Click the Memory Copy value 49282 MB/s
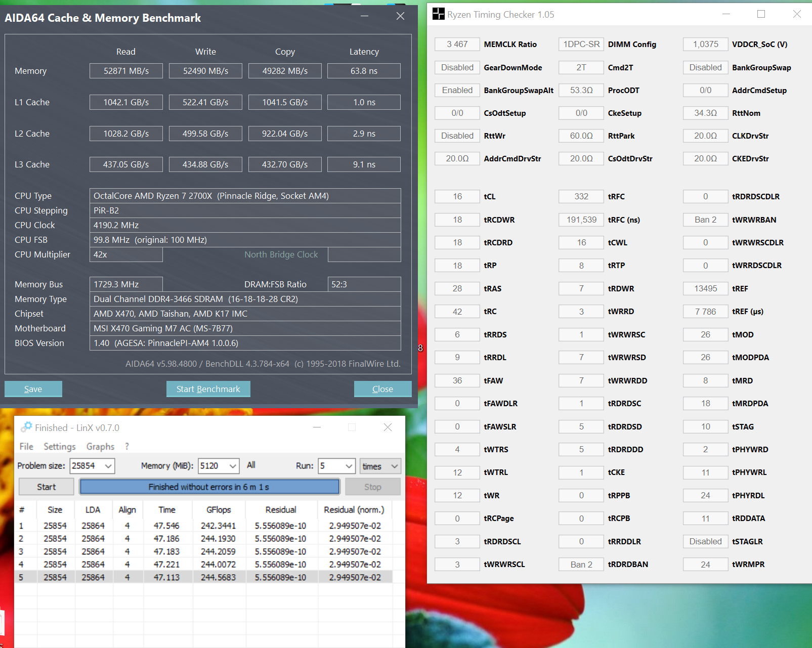 tap(285, 71)
